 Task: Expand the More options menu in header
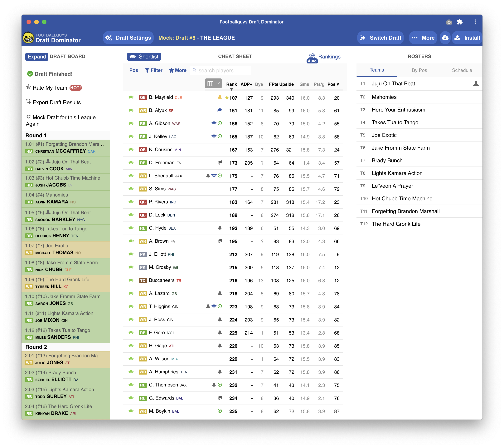point(423,38)
